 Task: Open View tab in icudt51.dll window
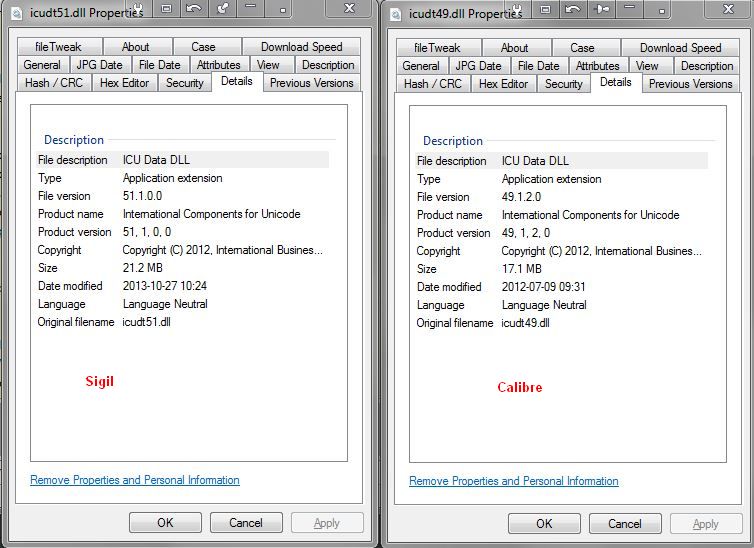click(x=270, y=64)
